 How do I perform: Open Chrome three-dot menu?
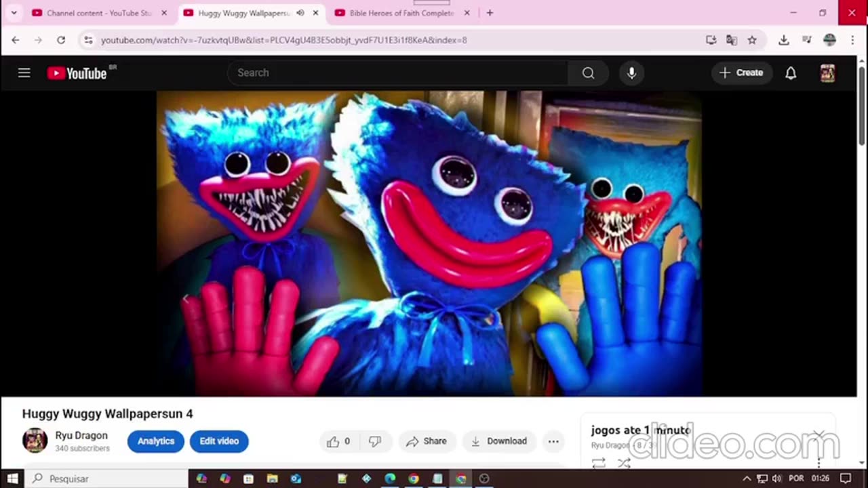[x=852, y=40]
